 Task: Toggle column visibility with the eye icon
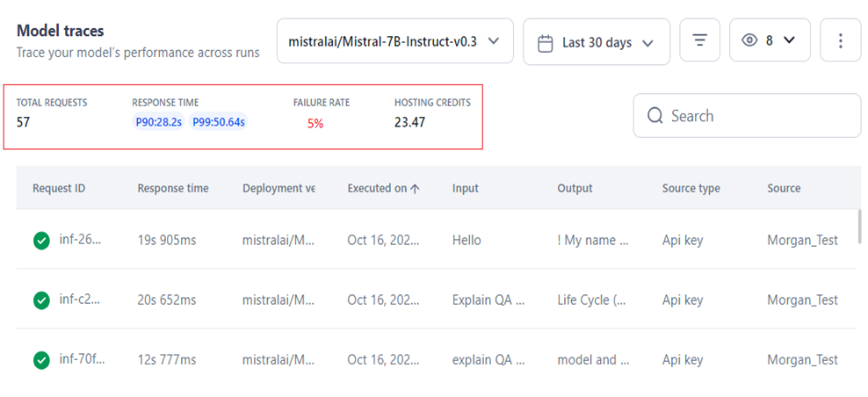[749, 40]
